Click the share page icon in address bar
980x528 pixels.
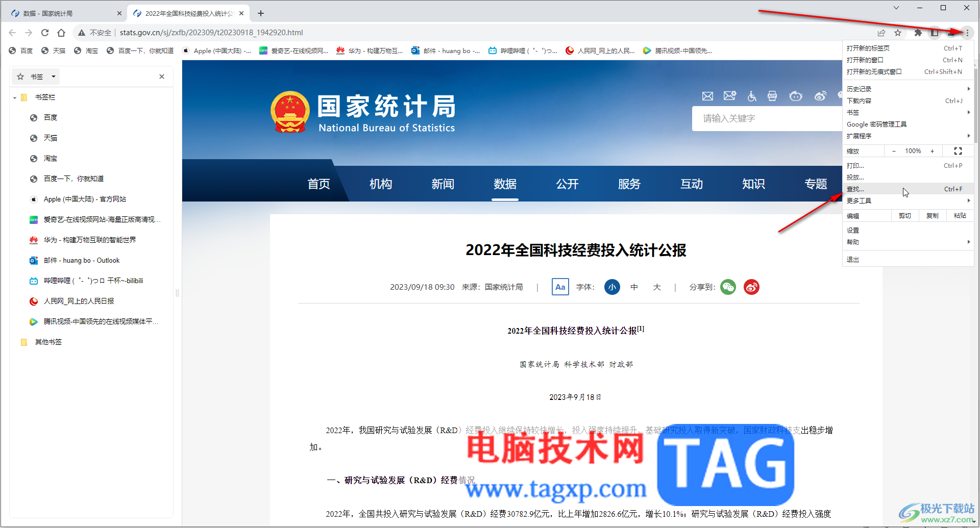(881, 33)
